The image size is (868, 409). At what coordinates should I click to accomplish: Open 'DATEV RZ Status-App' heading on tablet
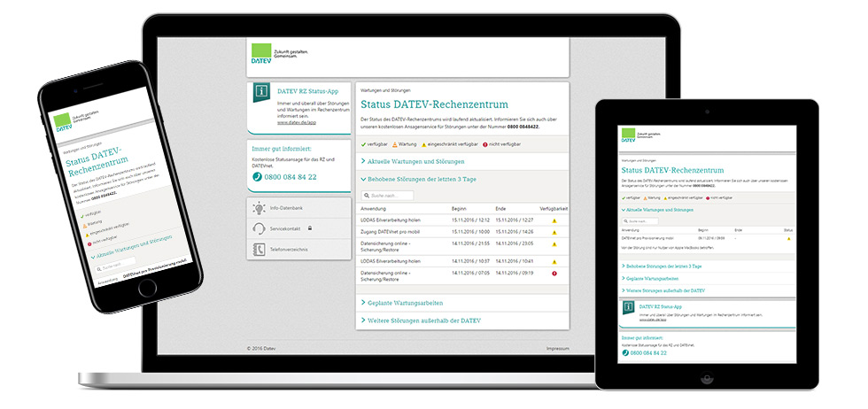point(661,306)
